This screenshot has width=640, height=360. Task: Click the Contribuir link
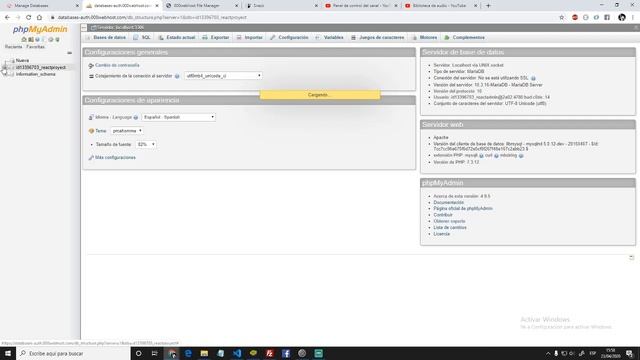pos(443,215)
